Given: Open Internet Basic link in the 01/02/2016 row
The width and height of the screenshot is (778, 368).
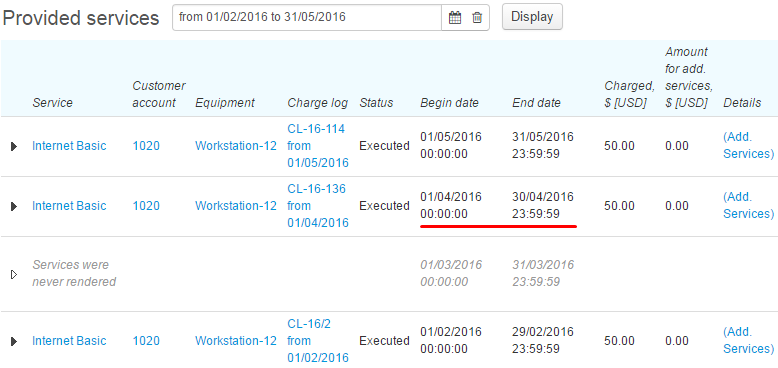Looking at the screenshot, I should (x=69, y=341).
